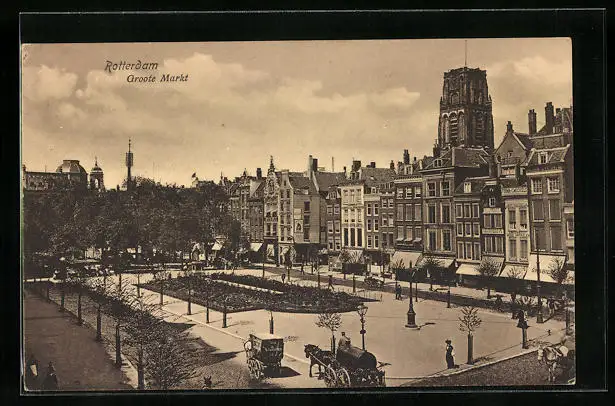Select the small handcart at bottom center

pos(265,354)
